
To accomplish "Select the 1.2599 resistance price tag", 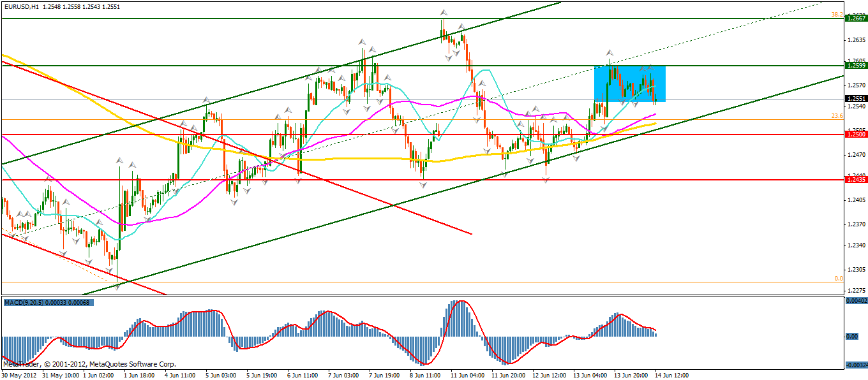I will click(x=855, y=65).
